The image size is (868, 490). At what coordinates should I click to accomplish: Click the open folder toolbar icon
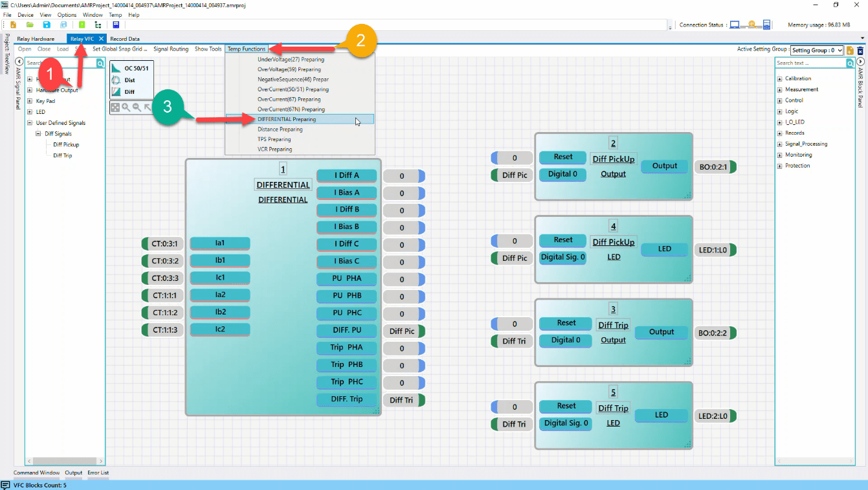click(x=30, y=25)
